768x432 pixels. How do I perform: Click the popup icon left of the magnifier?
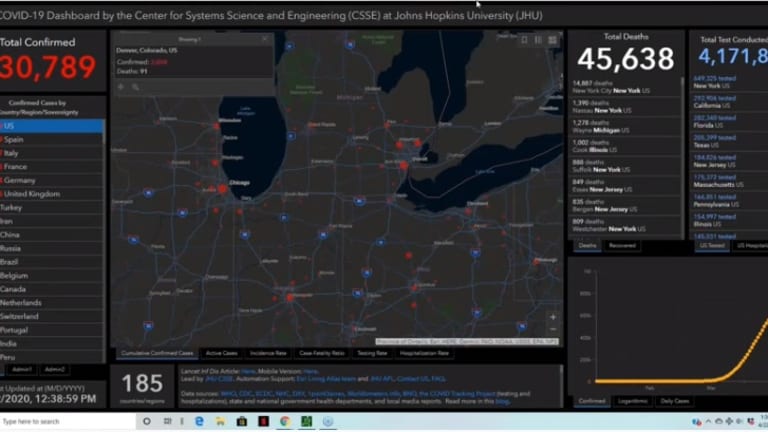coord(121,87)
